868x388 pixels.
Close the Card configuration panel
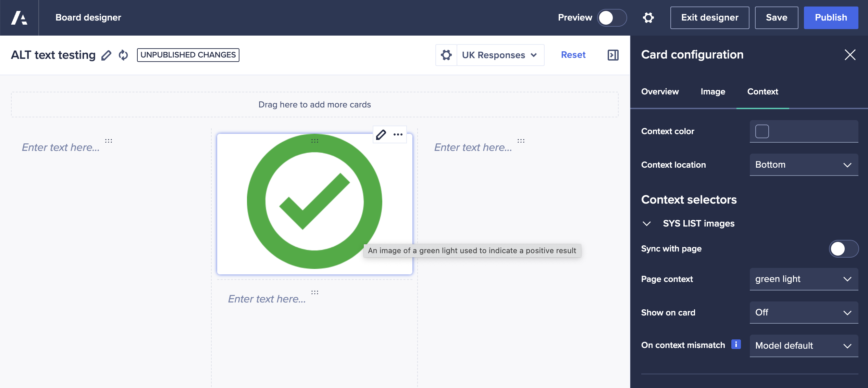(850, 55)
